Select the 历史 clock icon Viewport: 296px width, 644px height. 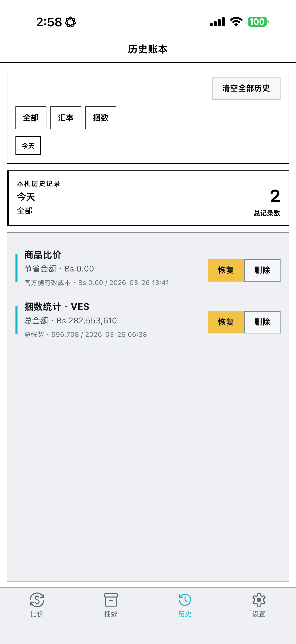[x=185, y=600]
